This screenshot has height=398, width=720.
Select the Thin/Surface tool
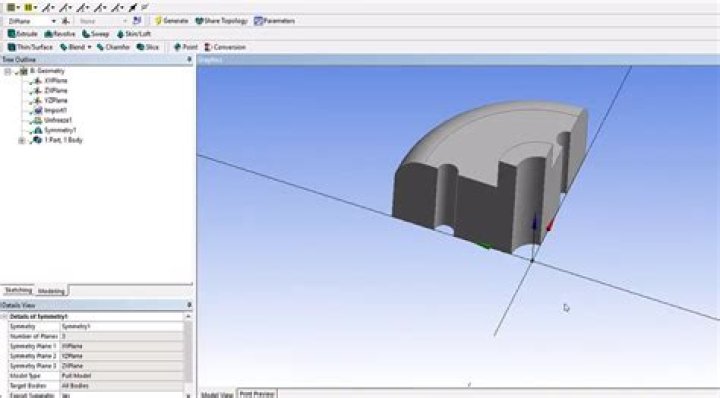tap(30, 47)
